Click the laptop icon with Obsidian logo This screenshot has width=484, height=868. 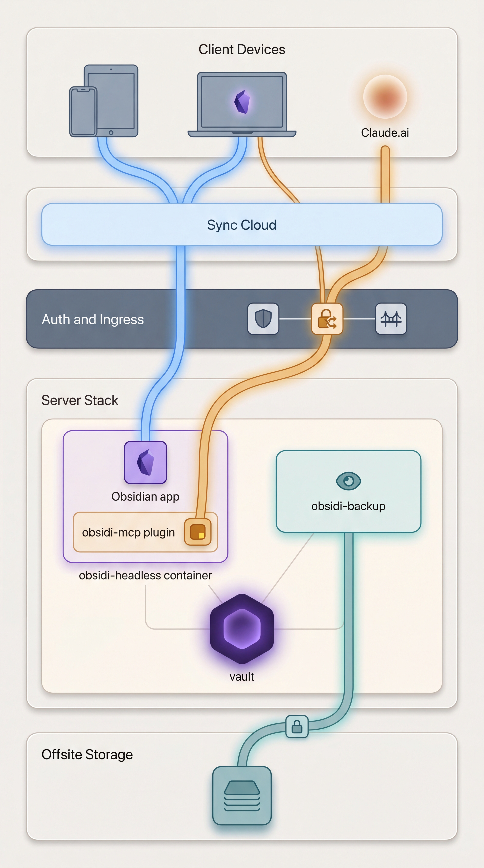(x=242, y=105)
